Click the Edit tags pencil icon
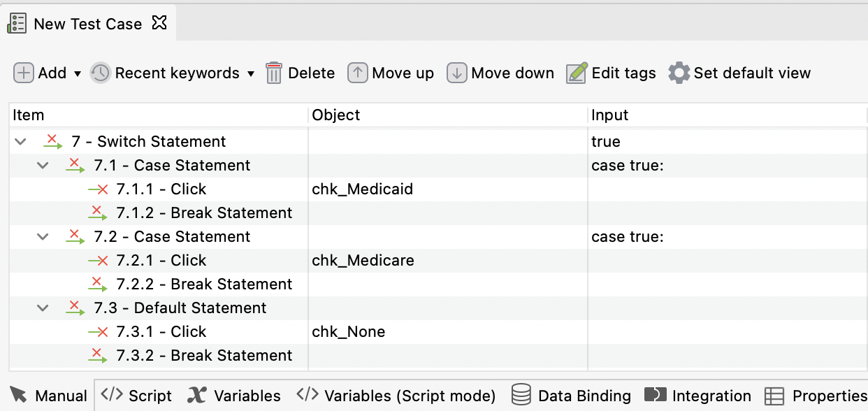Image resolution: width=868 pixels, height=411 pixels. point(577,73)
